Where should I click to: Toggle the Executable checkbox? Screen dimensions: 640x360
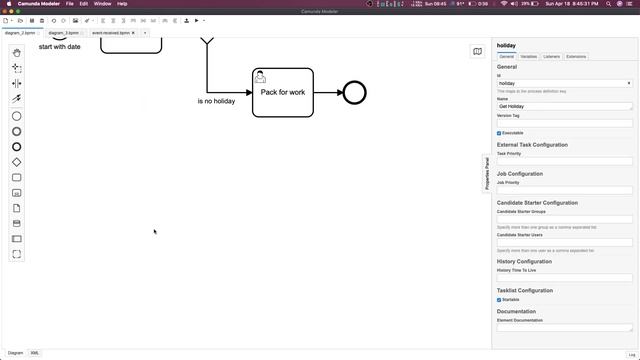(x=499, y=133)
